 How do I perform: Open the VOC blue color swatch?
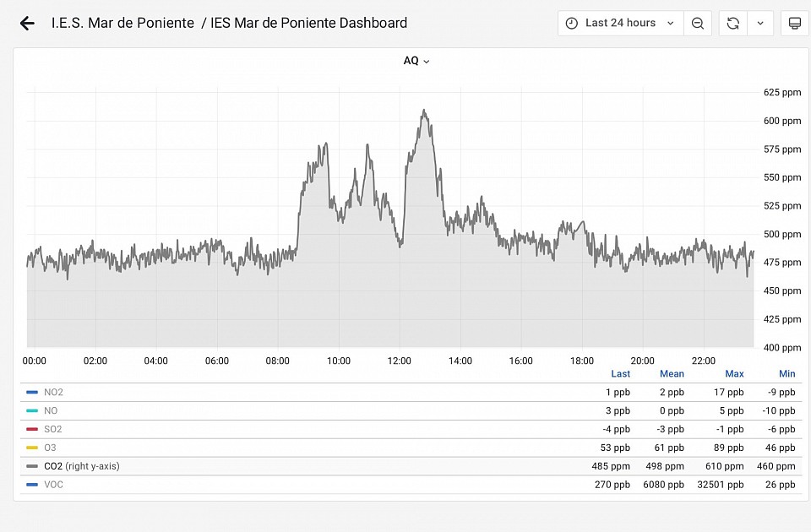pos(32,485)
